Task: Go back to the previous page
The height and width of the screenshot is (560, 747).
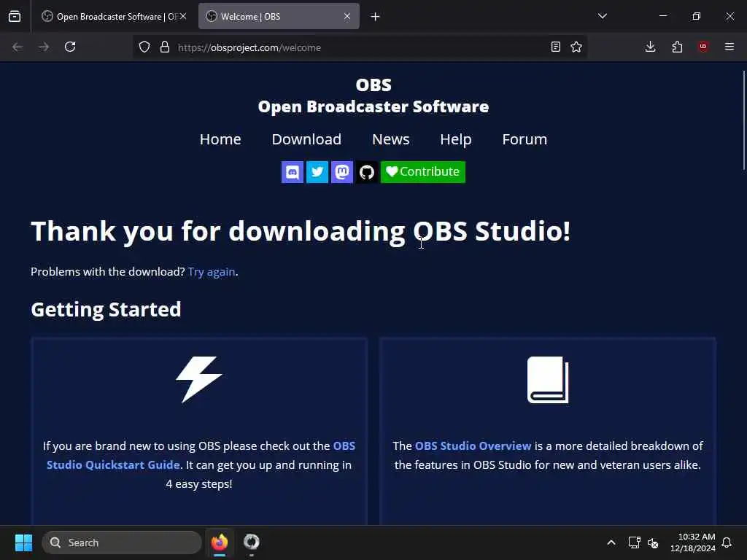Action: [x=18, y=47]
